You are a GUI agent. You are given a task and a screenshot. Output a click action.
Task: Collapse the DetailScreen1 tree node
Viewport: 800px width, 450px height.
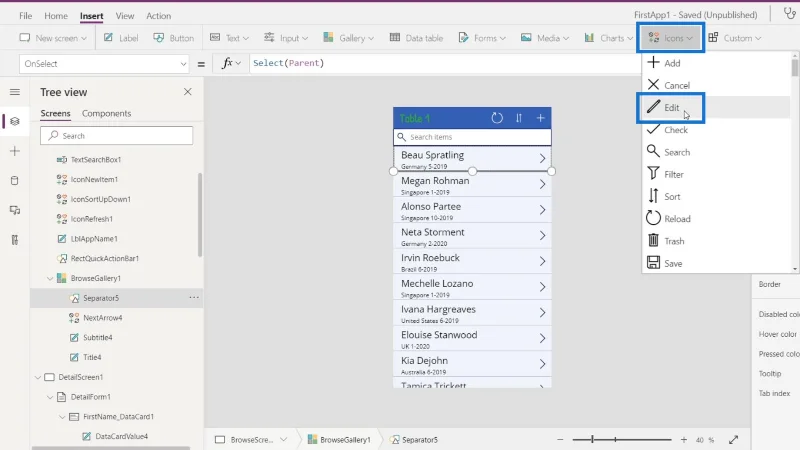(x=38, y=378)
